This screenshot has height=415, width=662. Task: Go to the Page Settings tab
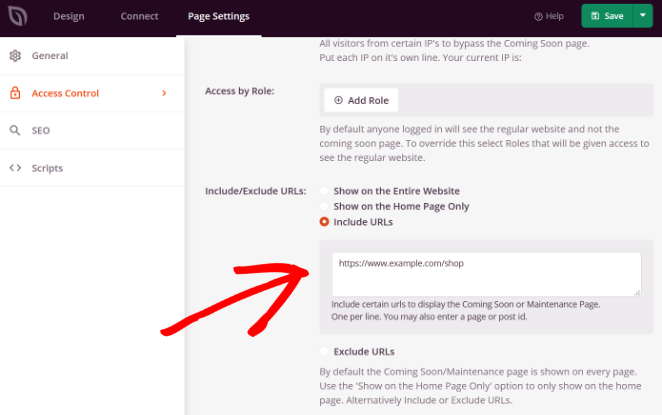219,16
